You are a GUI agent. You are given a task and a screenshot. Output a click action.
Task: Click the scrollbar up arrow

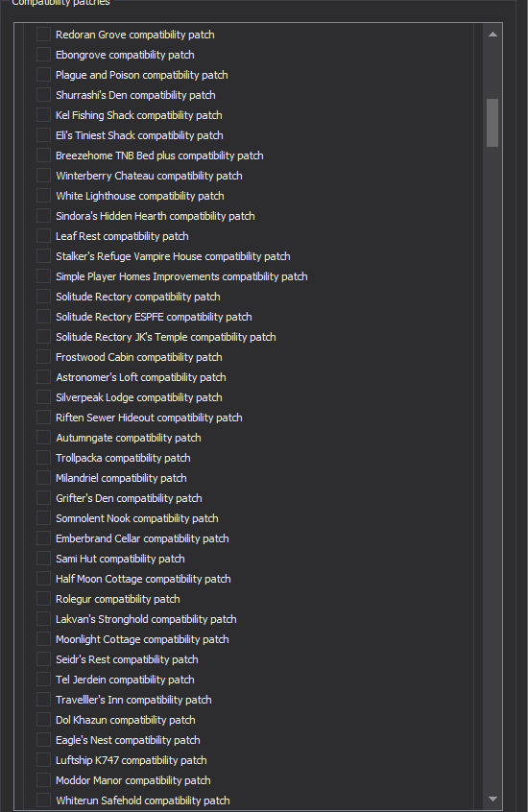(492, 35)
